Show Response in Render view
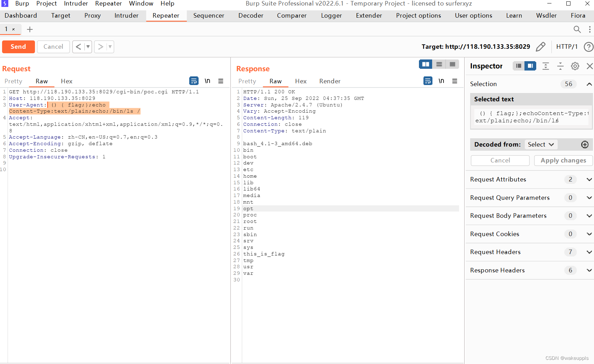Screen dimensions: 594x364 tap(330, 81)
